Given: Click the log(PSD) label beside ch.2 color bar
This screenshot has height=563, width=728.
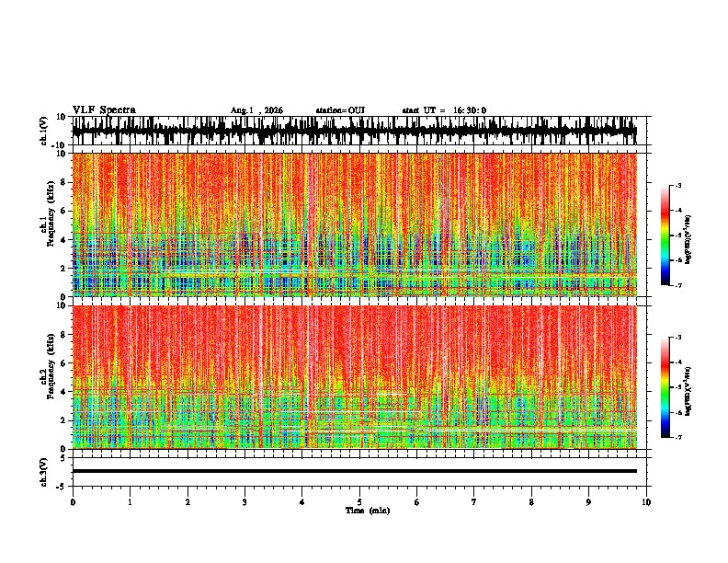Looking at the screenshot, I should tap(688, 392).
